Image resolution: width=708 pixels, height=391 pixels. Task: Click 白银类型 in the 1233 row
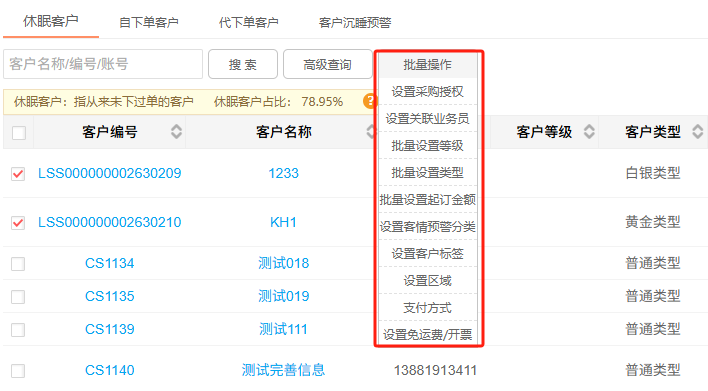[653, 173]
